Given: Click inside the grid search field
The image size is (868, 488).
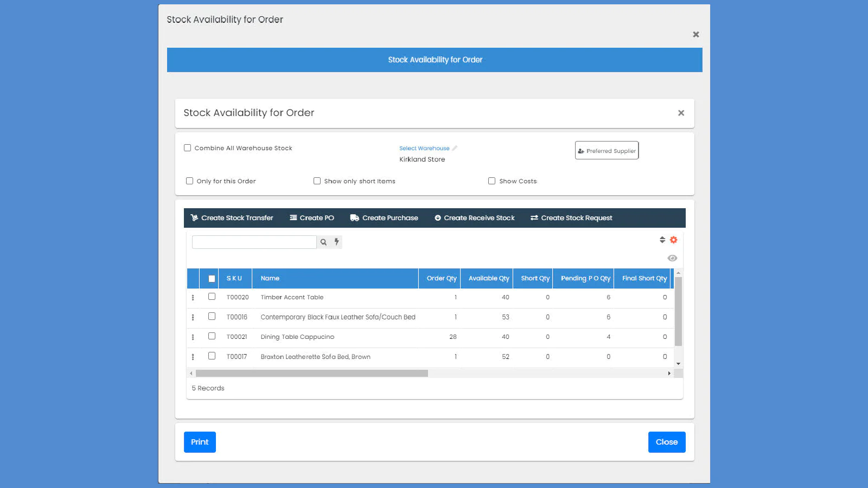Looking at the screenshot, I should pyautogui.click(x=254, y=242).
